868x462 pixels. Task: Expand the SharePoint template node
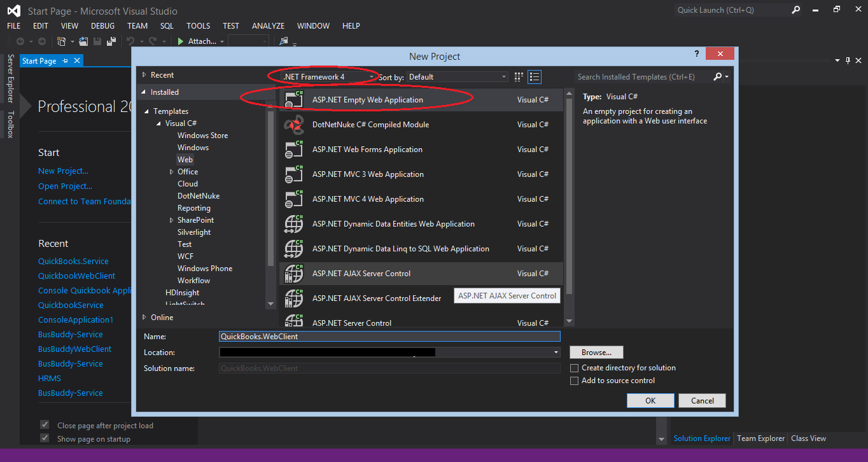pyautogui.click(x=172, y=220)
